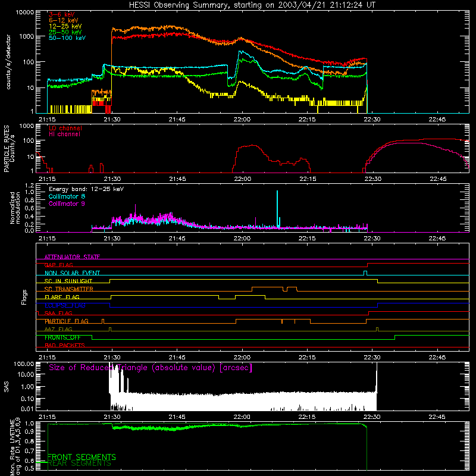Viewport: 476px width, 476px height.
Task: Click the FRONT SEGMENTS legend label
Action: pyautogui.click(x=82, y=457)
